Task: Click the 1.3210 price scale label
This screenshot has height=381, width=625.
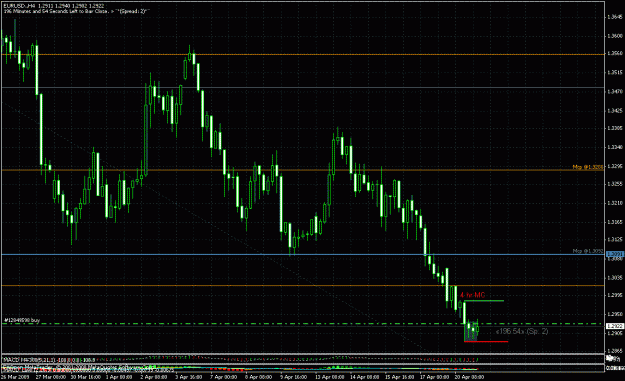Action: tap(615, 203)
